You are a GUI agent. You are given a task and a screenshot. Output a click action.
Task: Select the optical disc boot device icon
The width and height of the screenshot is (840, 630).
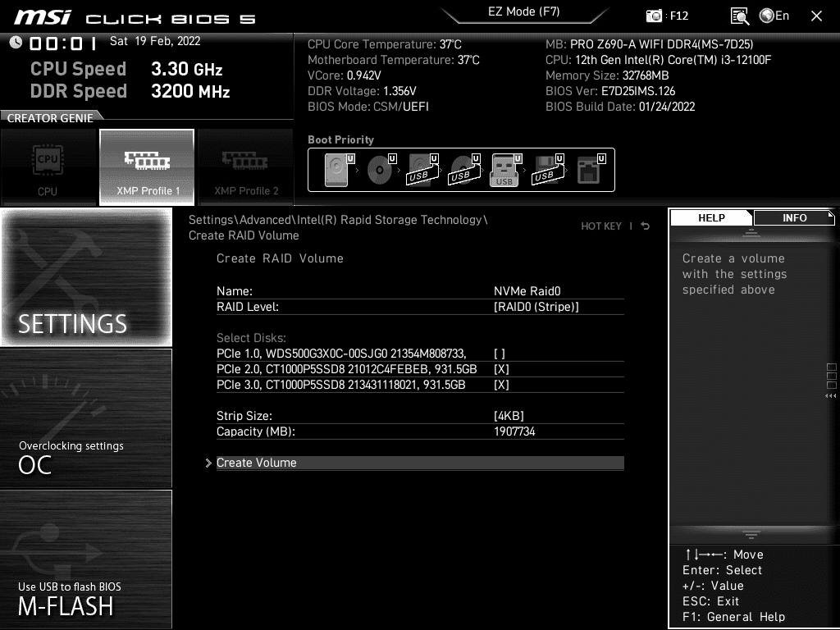click(381, 170)
